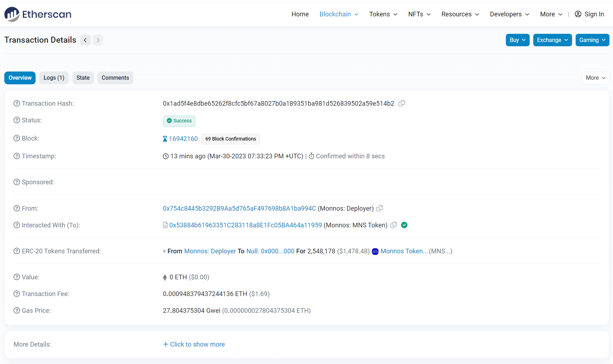Click the green verified checkmark icon

tap(404, 225)
